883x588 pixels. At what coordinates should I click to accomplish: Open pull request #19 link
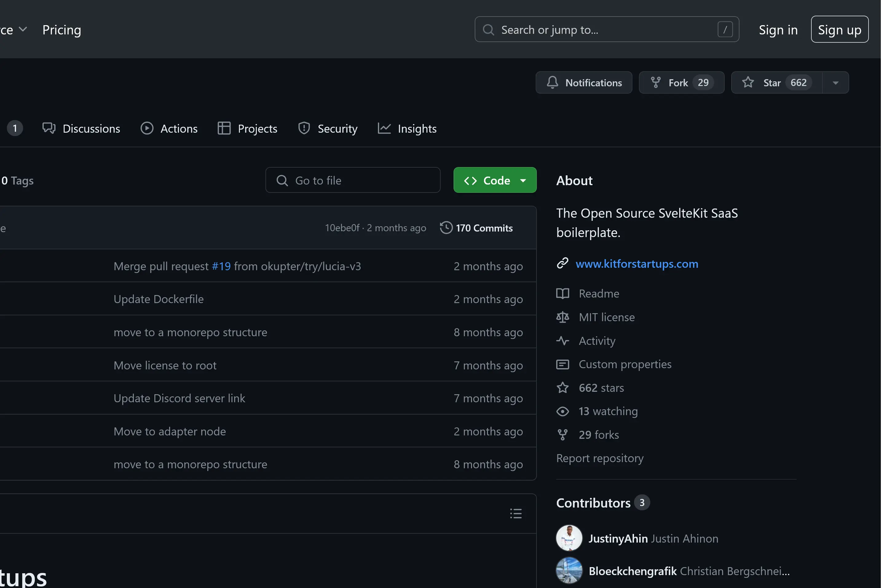coord(221,266)
